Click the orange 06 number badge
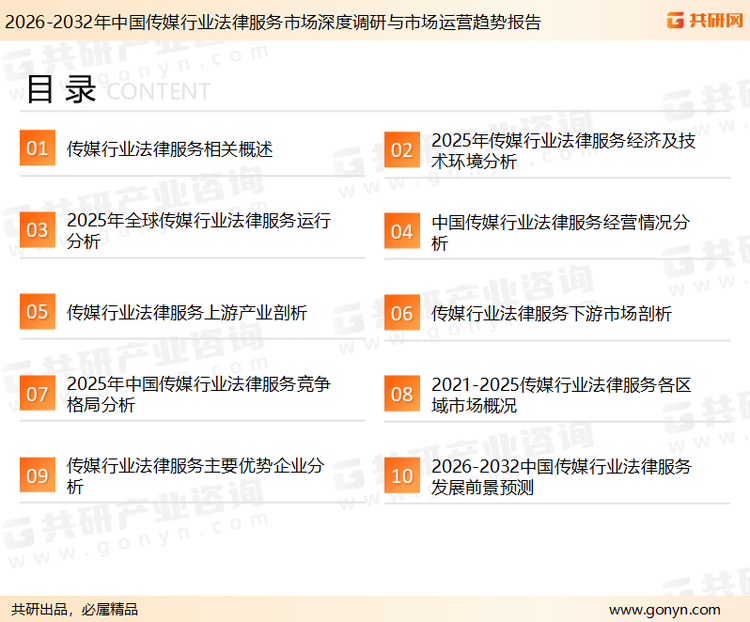The image size is (750, 622). [402, 313]
